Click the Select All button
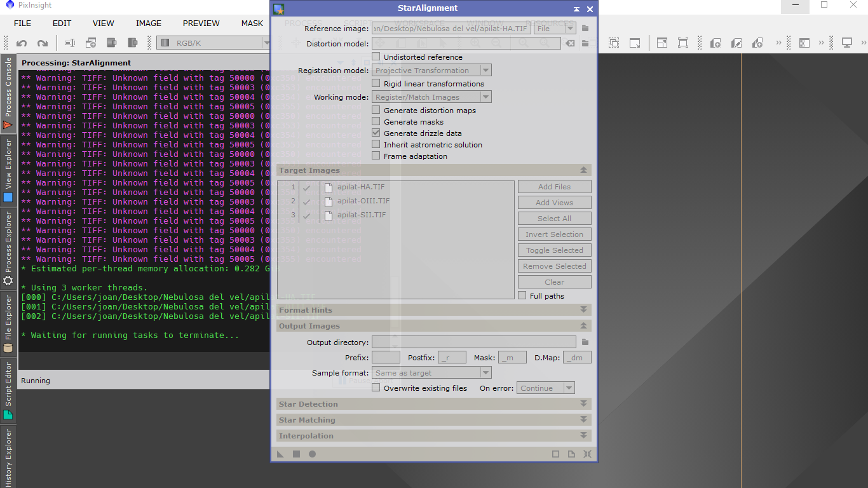Image resolution: width=868 pixels, height=488 pixels. click(x=555, y=219)
